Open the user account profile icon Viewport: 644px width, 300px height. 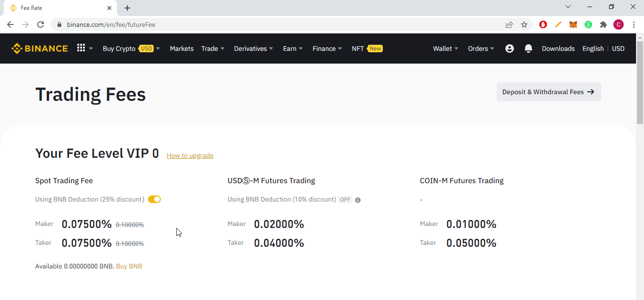click(510, 49)
